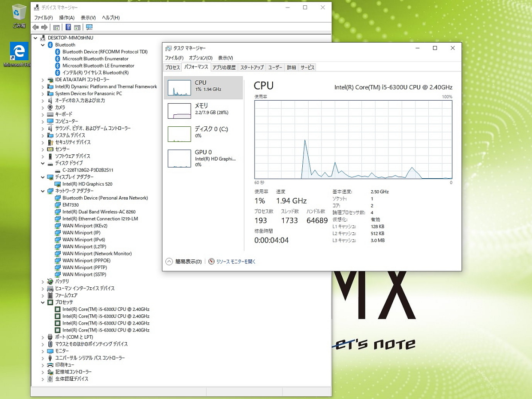The image size is (532, 399).
Task: Collapse the Bluetooth category
Action: coord(43,45)
